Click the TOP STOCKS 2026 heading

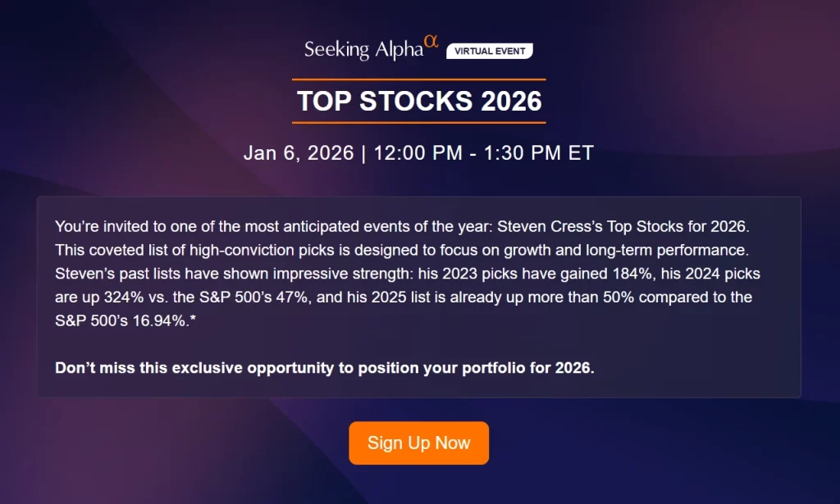pos(419,101)
